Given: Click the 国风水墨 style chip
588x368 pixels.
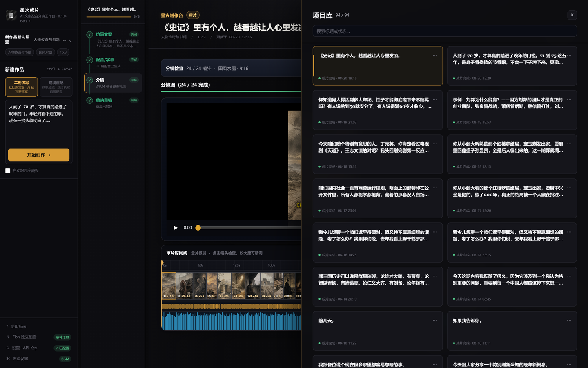Looking at the screenshot, I should pos(45,52).
